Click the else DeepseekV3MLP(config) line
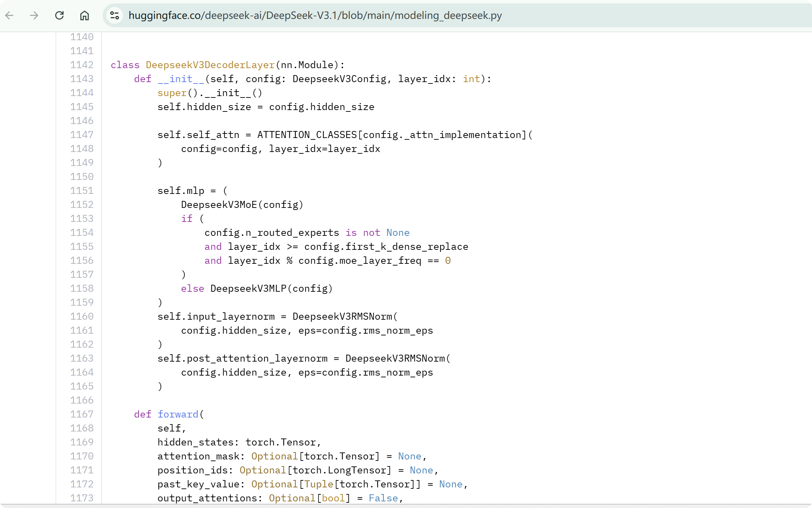The width and height of the screenshot is (812, 508). tap(256, 289)
